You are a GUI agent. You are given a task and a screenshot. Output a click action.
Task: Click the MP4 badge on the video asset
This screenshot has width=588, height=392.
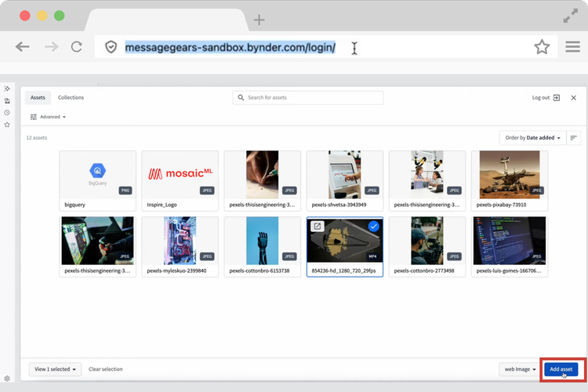click(372, 256)
